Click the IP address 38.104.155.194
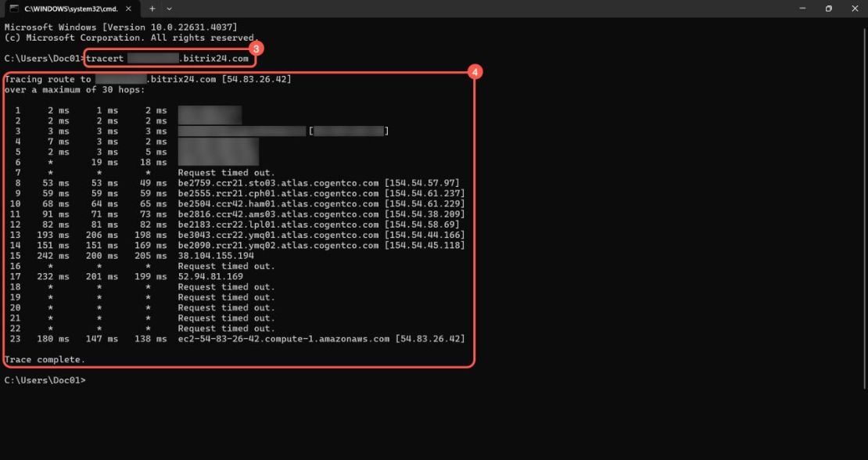This screenshot has width=868, height=460. coord(216,256)
